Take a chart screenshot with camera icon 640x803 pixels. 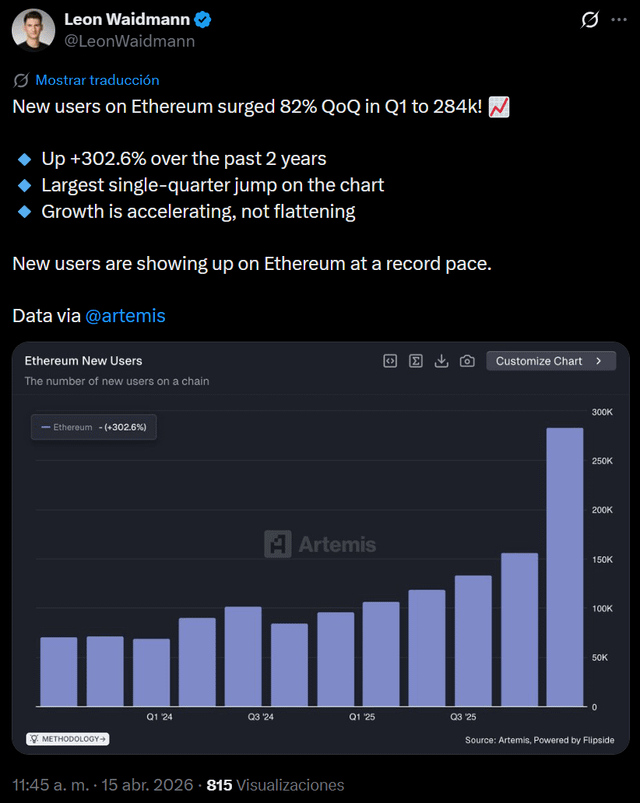click(467, 361)
